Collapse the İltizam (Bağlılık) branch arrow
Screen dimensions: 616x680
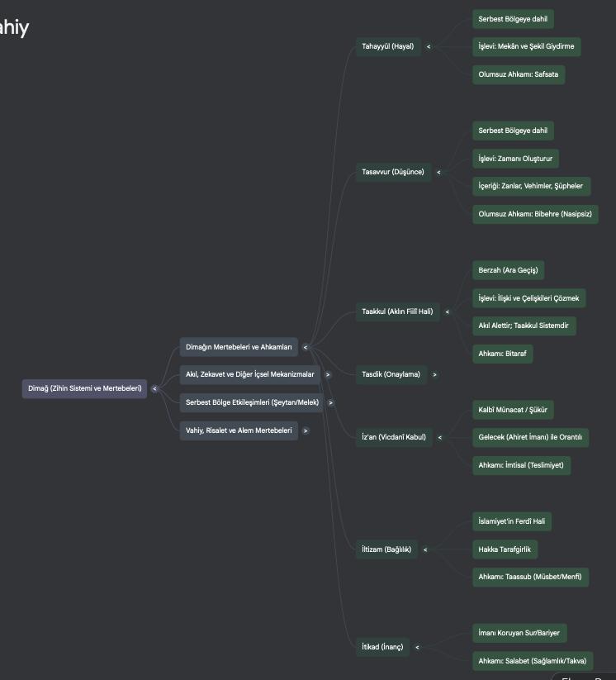425,549
